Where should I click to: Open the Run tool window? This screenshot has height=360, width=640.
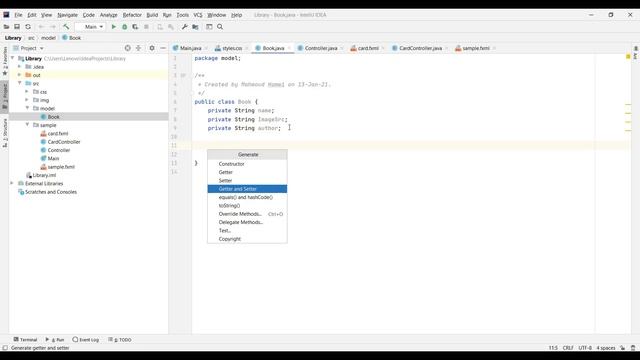(x=55, y=340)
